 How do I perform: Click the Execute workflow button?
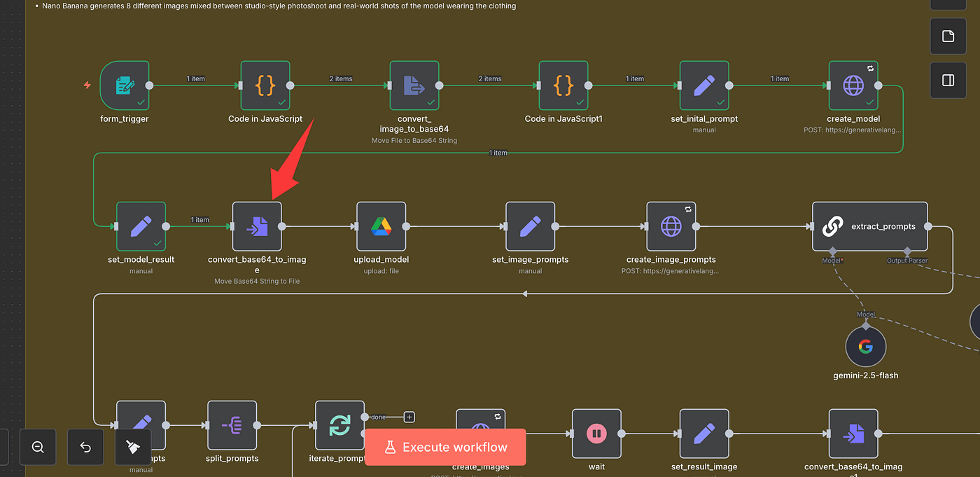pos(445,447)
